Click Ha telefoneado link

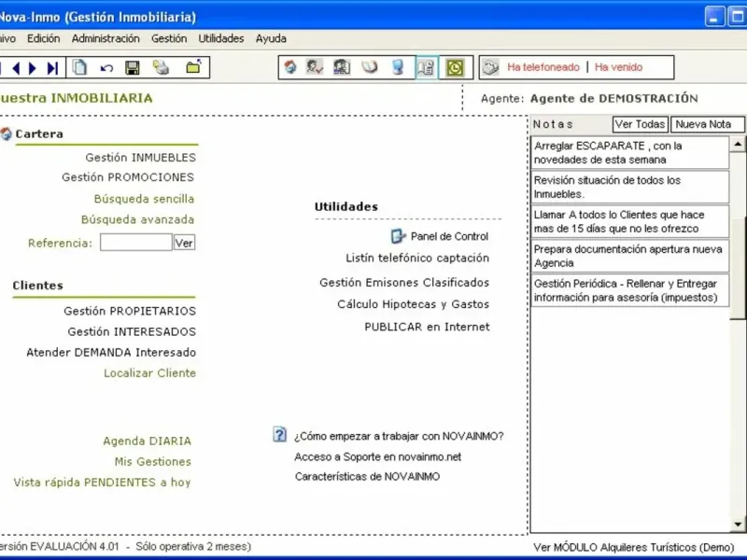pos(543,67)
